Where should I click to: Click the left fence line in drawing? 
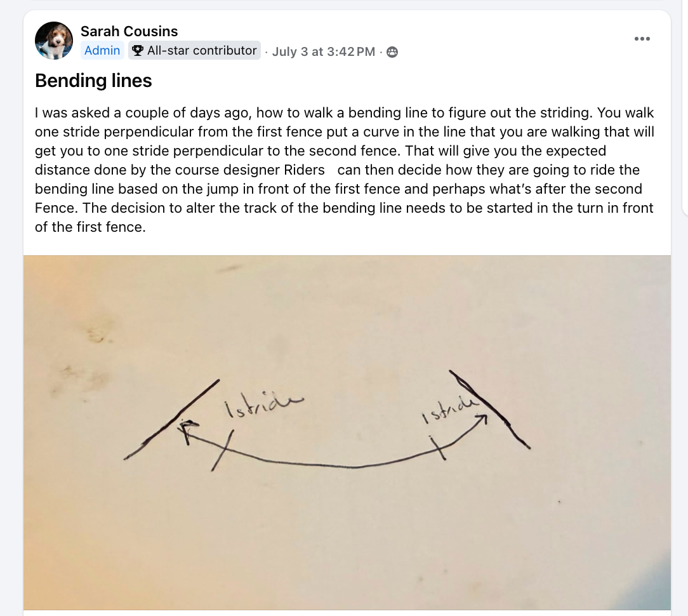pos(172,419)
